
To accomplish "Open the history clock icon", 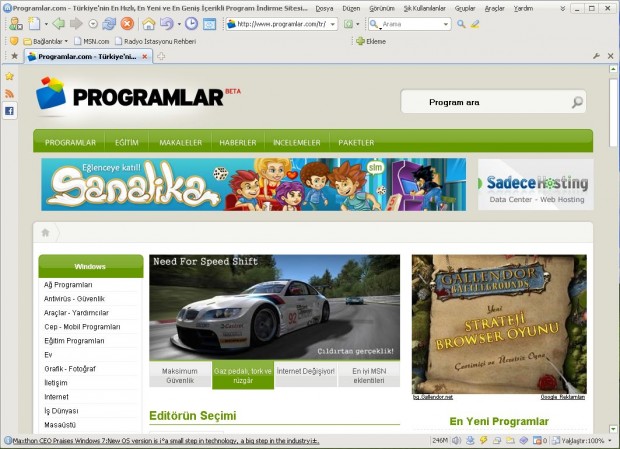I will pos(191,24).
